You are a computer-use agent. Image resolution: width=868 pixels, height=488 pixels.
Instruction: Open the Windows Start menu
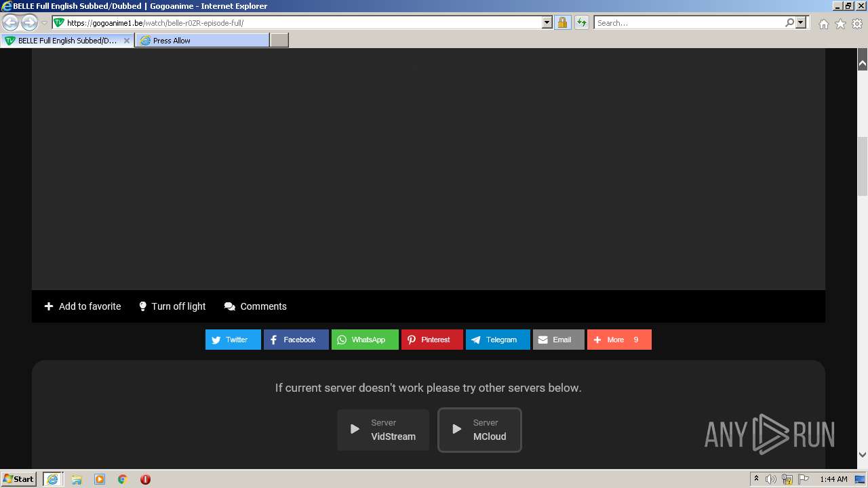(x=19, y=479)
